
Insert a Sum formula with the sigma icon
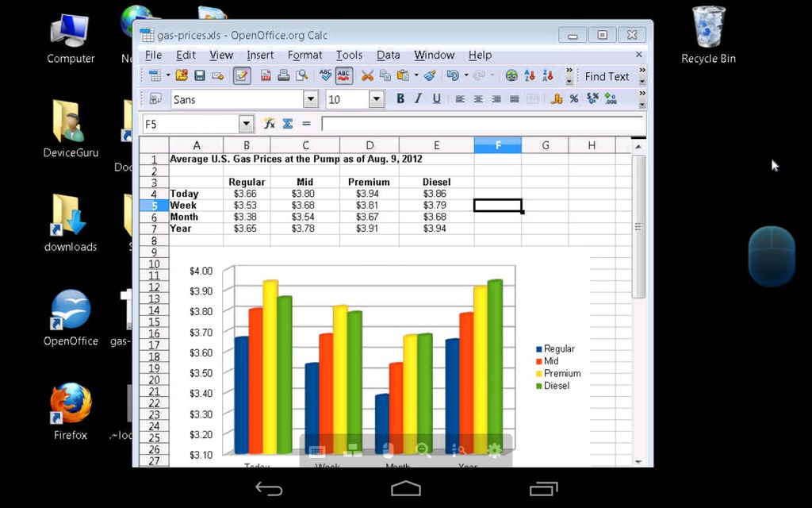[288, 123]
